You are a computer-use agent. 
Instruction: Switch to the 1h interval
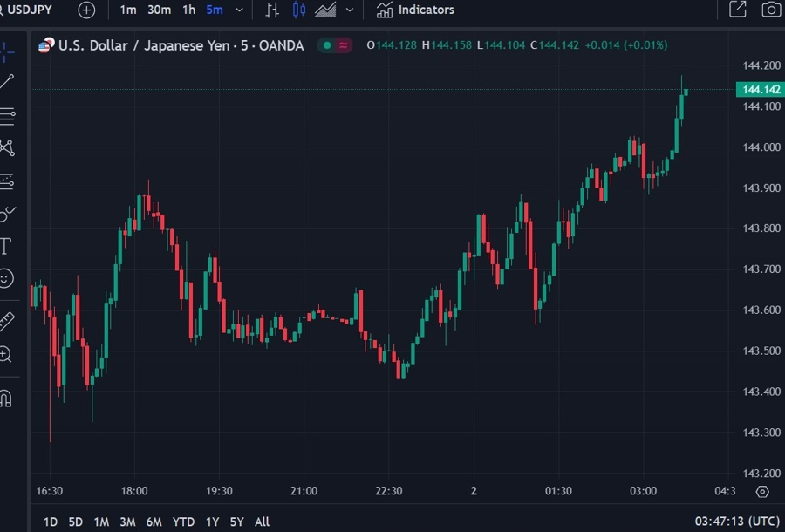pos(188,10)
